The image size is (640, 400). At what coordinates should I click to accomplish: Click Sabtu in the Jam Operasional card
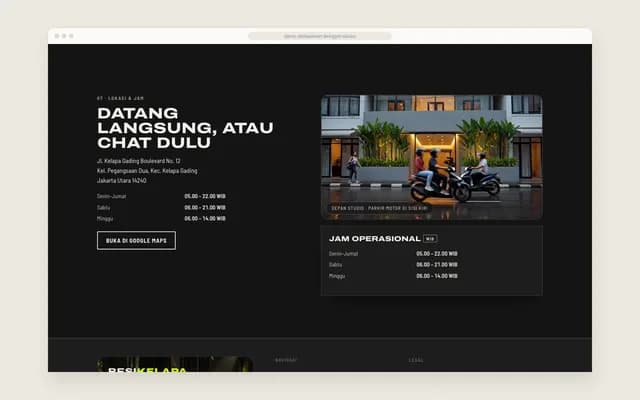tap(336, 264)
